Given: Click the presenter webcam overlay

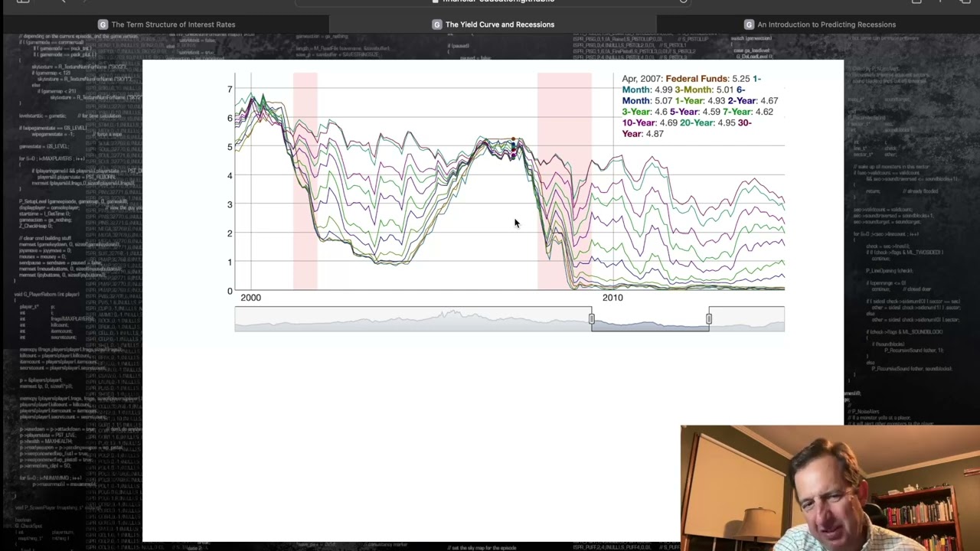Looking at the screenshot, I should (830, 487).
